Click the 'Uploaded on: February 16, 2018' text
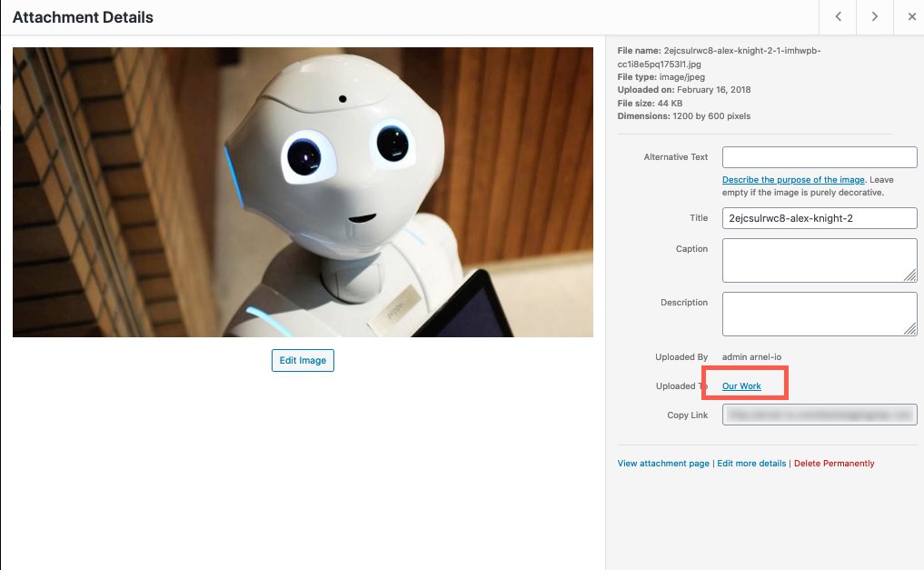This screenshot has width=924, height=570. 683,90
